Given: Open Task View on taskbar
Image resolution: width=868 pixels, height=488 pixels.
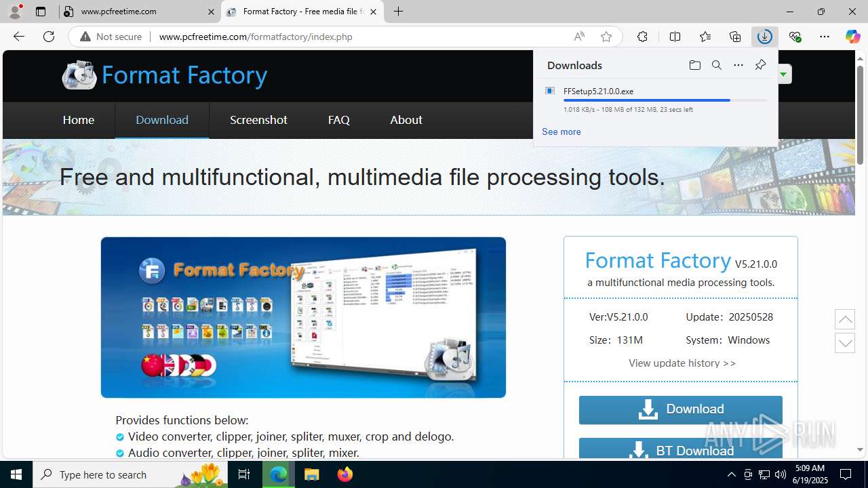Looking at the screenshot, I should (x=245, y=474).
